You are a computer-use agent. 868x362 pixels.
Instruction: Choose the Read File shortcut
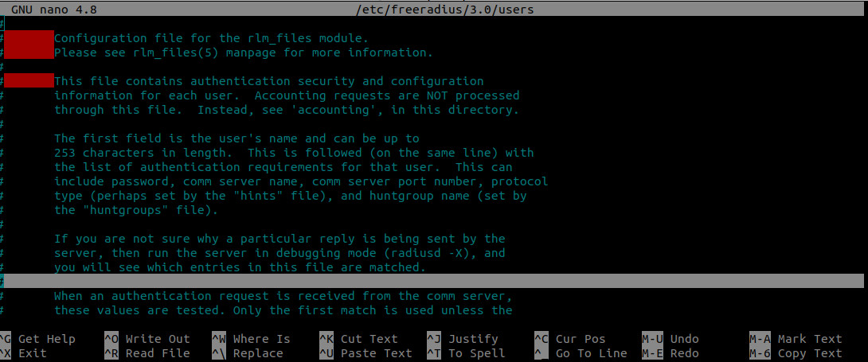[x=158, y=353]
